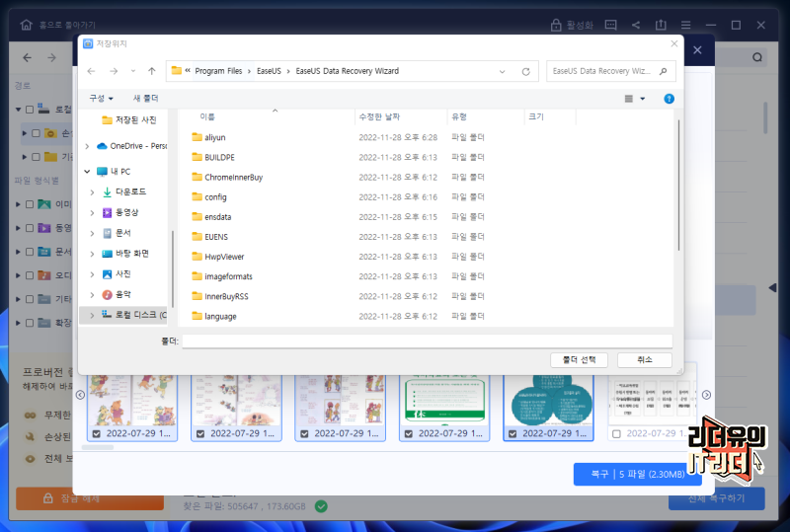Click the file list vertical scrollbar
Image resolution: width=790 pixels, height=532 pixels.
pos(678,186)
